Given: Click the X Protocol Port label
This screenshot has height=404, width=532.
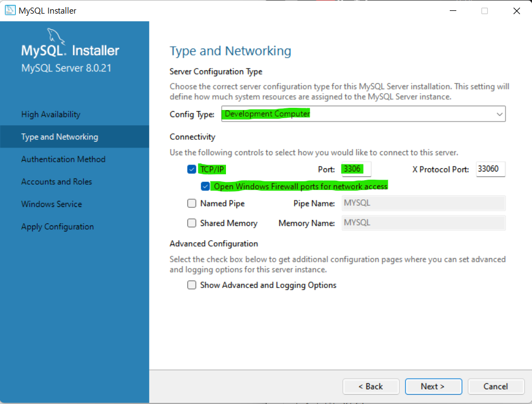Looking at the screenshot, I should click(x=441, y=169).
